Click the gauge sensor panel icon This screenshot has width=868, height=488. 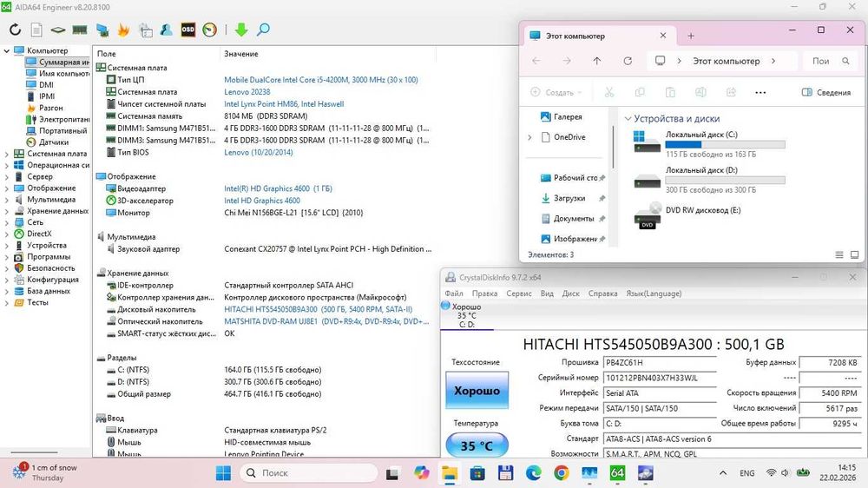210,30
